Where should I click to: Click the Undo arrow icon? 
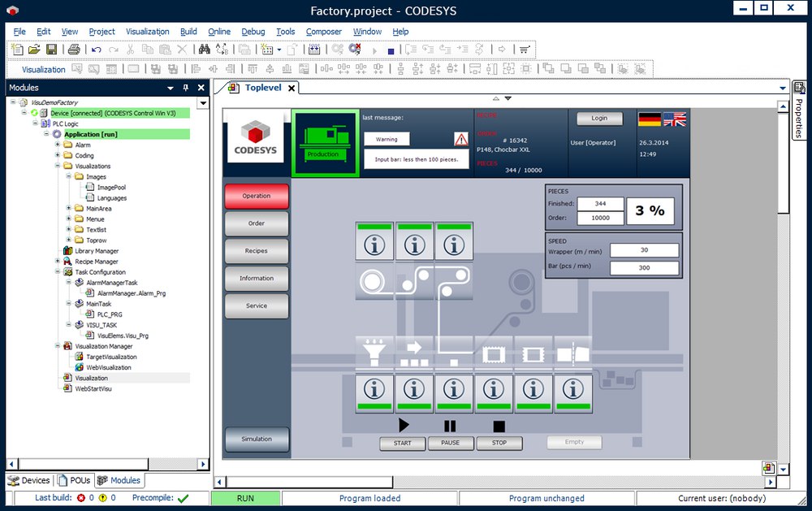coord(97,50)
